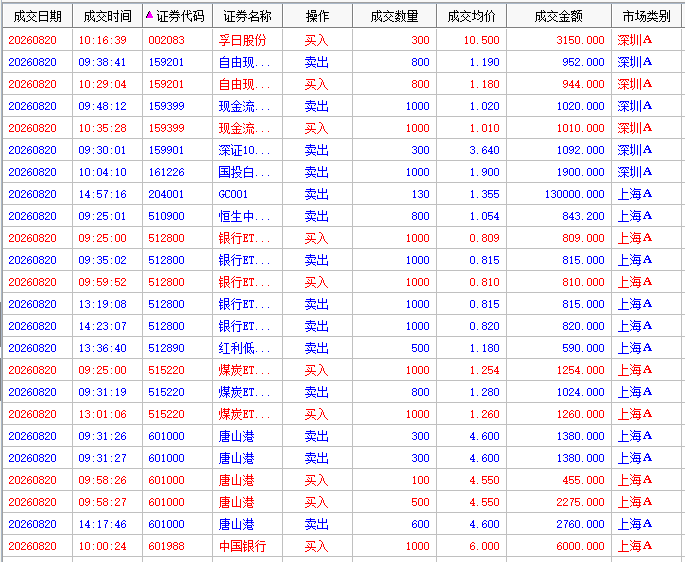Select amount 2275.000
Screen dimensions: 685x562
pos(580,502)
